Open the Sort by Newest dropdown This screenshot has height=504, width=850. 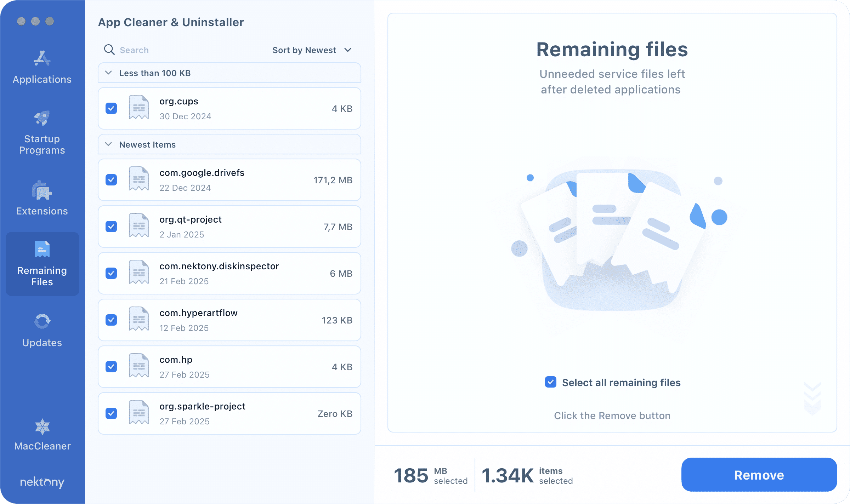click(x=312, y=50)
